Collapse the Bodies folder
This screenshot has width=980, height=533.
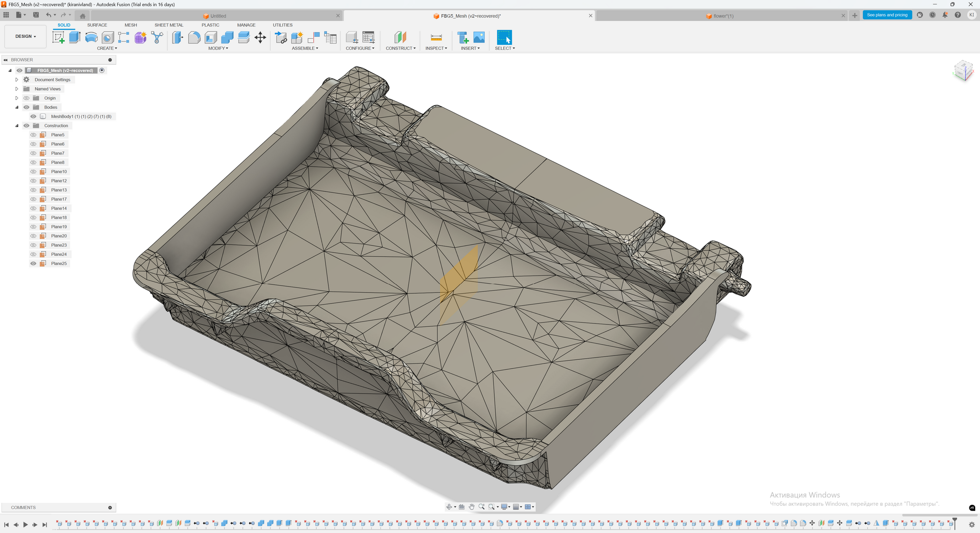pyautogui.click(x=17, y=107)
